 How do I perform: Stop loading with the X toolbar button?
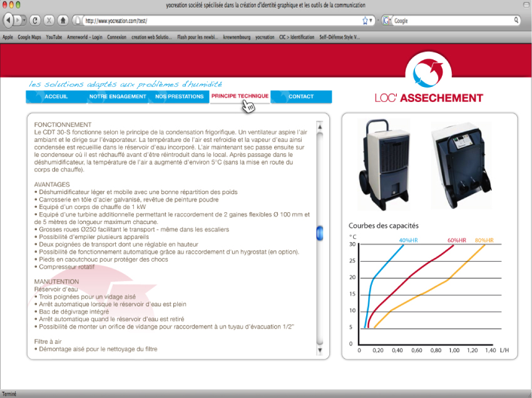pos(49,21)
